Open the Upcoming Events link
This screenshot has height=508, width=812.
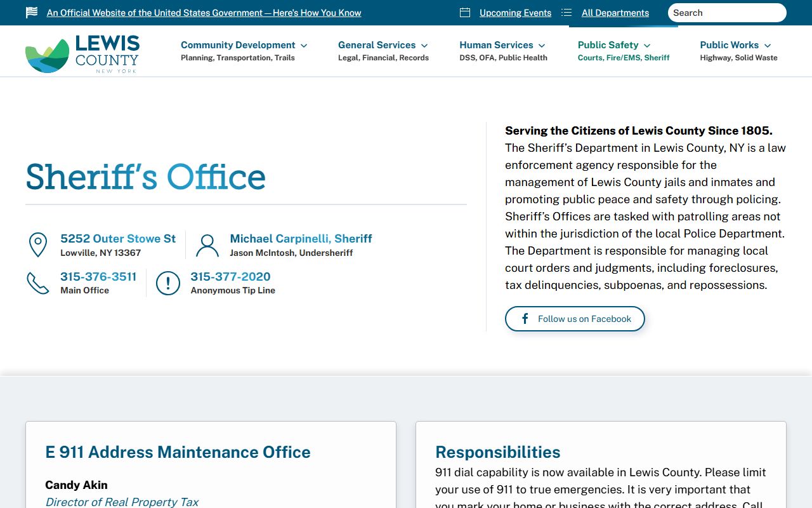click(x=515, y=13)
